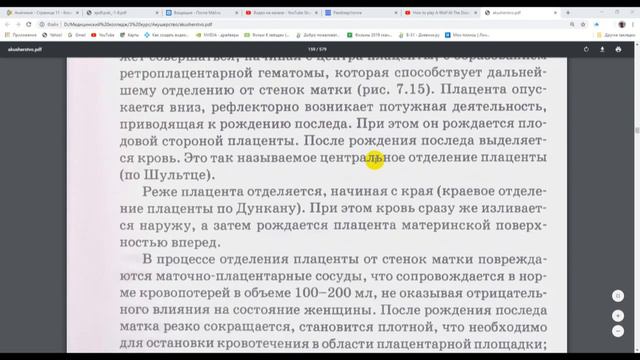This screenshot has height=360, width=640.
Task: Open the YouTube bookmark
Action: tap(103, 35)
